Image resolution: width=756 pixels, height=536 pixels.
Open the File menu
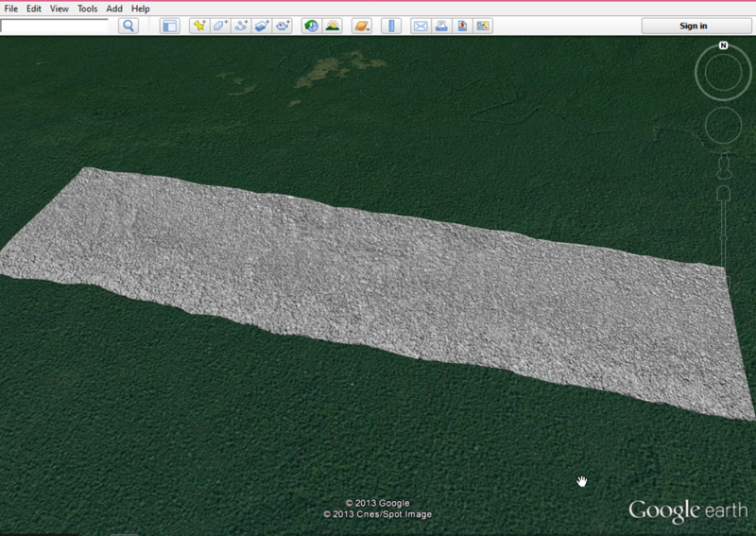pos(12,9)
